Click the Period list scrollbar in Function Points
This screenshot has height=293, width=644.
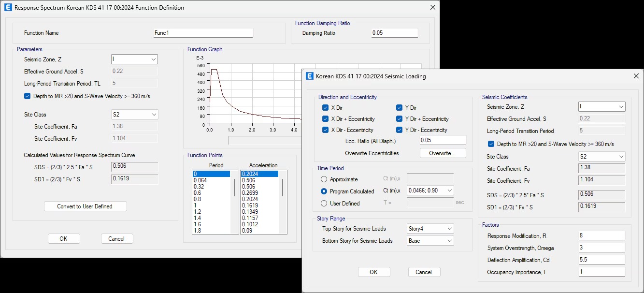click(236, 188)
